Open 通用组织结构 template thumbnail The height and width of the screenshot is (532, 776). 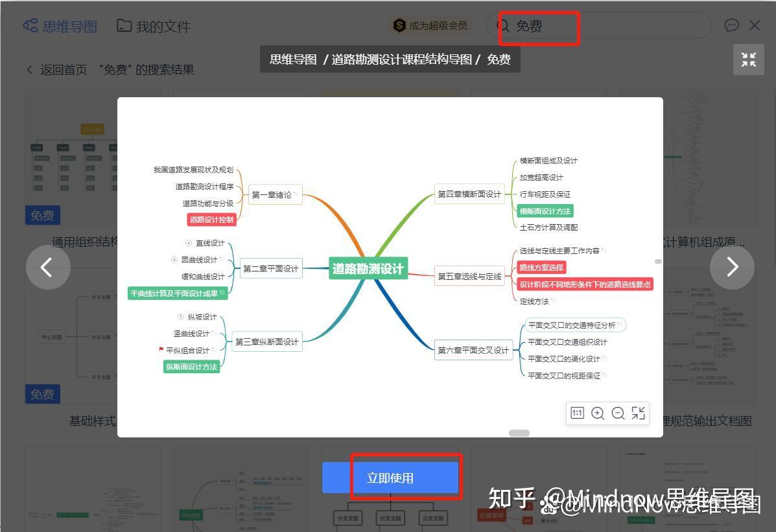tap(71, 157)
